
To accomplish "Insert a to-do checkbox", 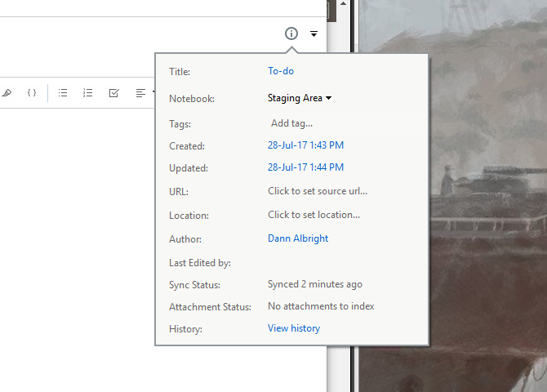I will pyautogui.click(x=114, y=93).
